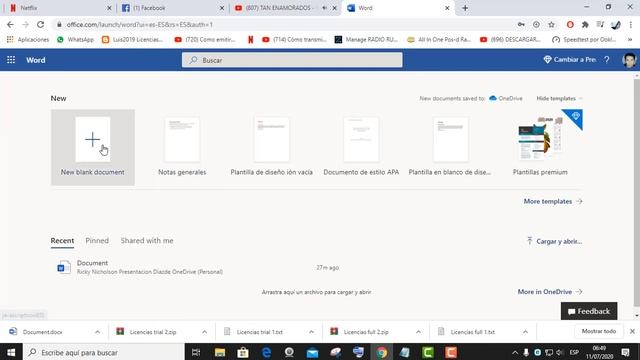Screen dimensions: 640x360
Task: Bookmark this page with star icon
Action: (551, 24)
